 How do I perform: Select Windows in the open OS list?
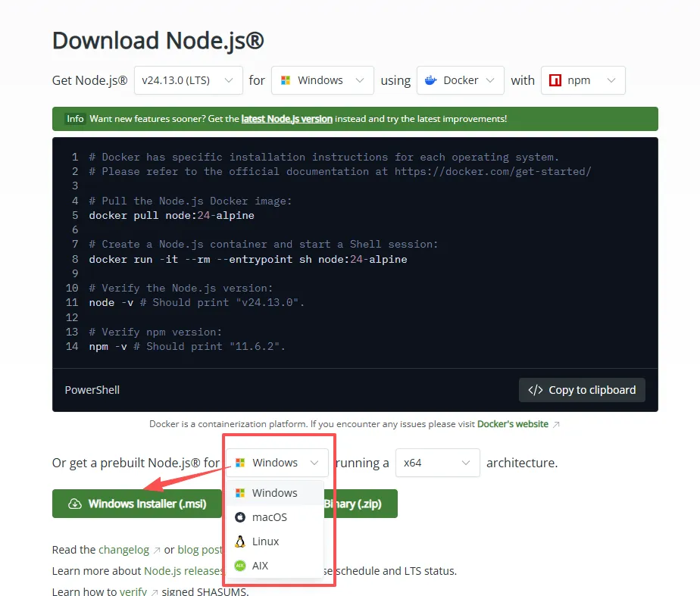pyautogui.click(x=275, y=493)
